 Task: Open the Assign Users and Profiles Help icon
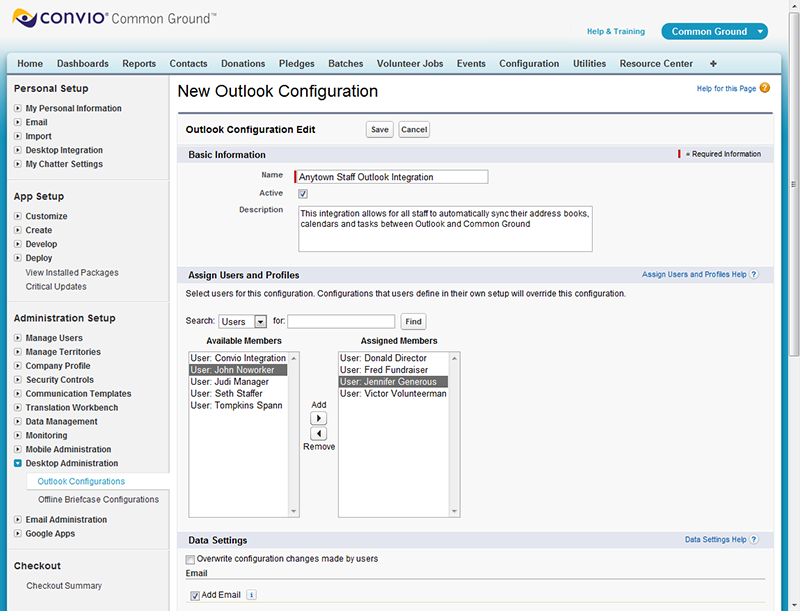[754, 275]
